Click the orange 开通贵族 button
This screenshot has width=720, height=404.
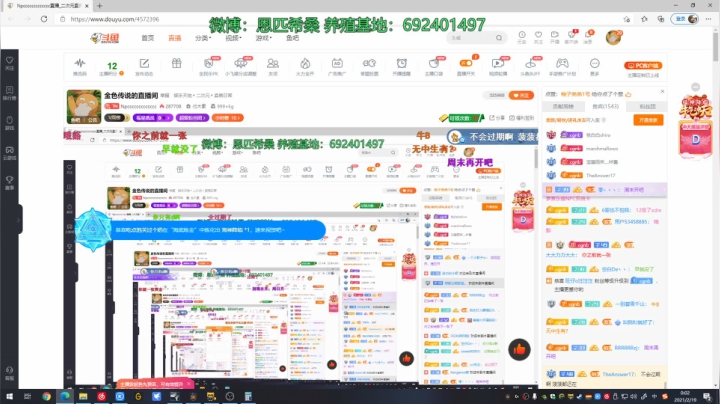click(648, 120)
